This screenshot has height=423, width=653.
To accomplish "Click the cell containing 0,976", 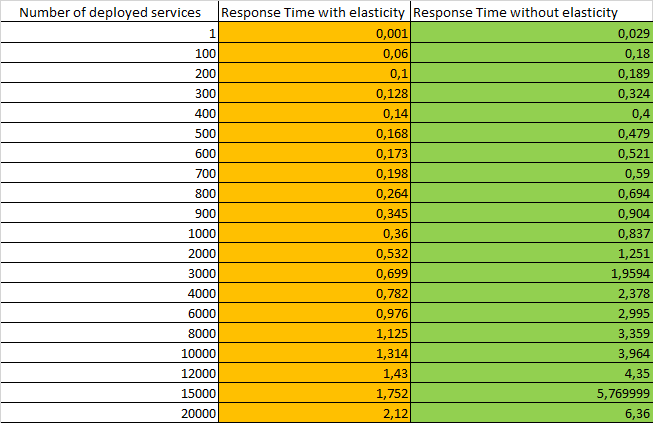I will (x=314, y=312).
